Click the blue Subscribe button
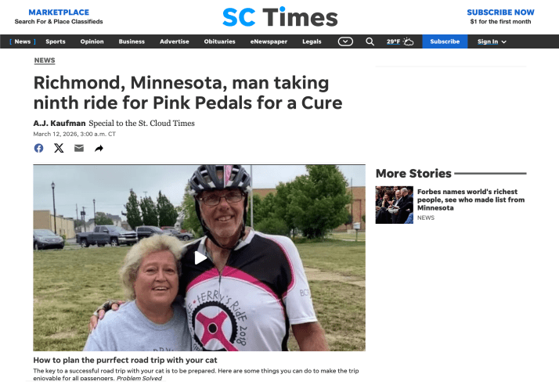This screenshot has height=392, width=559. coord(445,41)
